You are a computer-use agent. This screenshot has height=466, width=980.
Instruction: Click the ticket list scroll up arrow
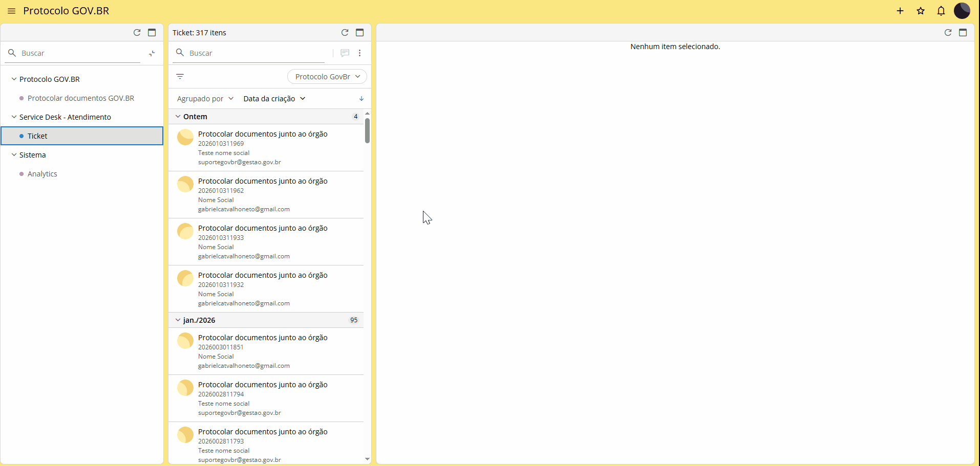point(367,114)
